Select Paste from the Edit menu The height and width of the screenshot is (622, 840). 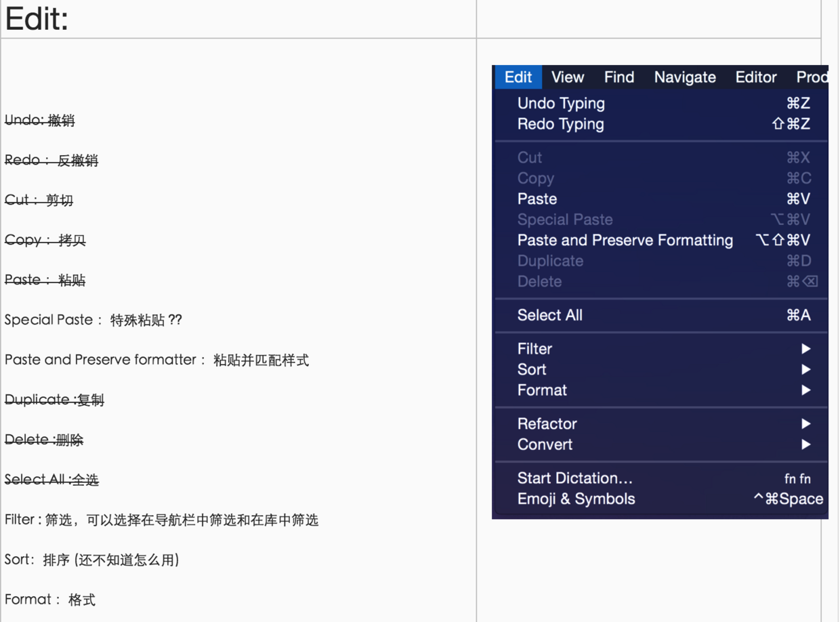[x=660, y=199]
